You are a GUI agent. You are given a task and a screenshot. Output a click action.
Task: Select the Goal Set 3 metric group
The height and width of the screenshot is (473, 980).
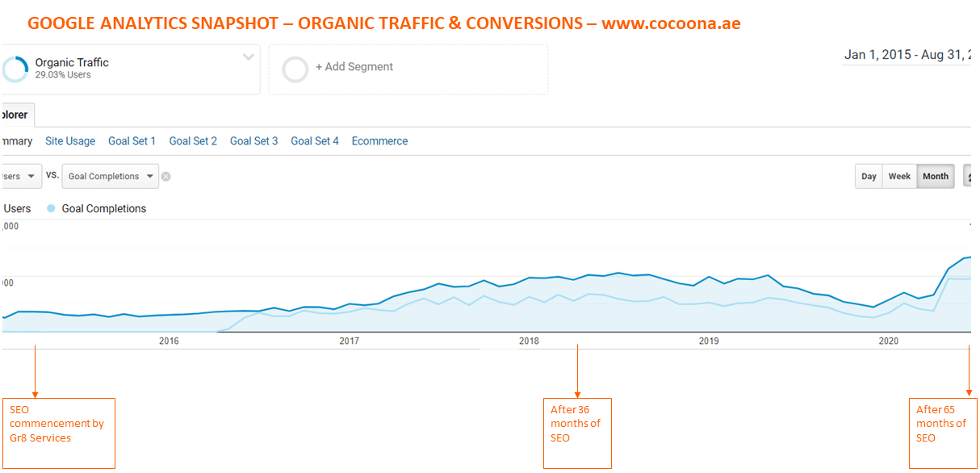pos(253,141)
